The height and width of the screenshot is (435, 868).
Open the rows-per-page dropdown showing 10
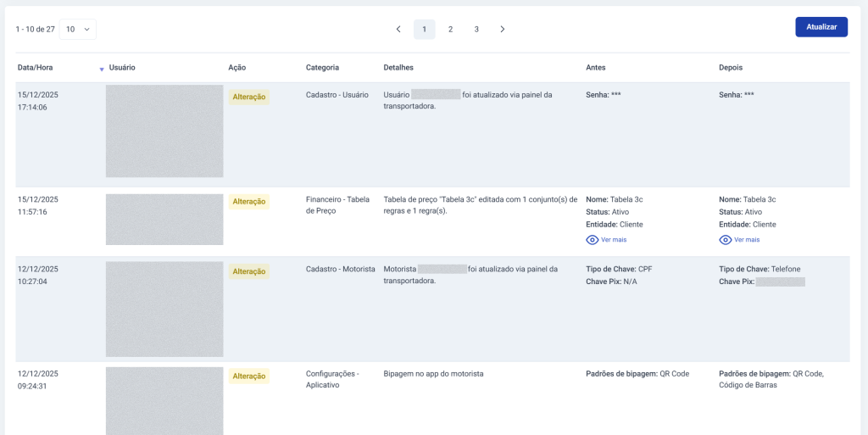tap(78, 30)
